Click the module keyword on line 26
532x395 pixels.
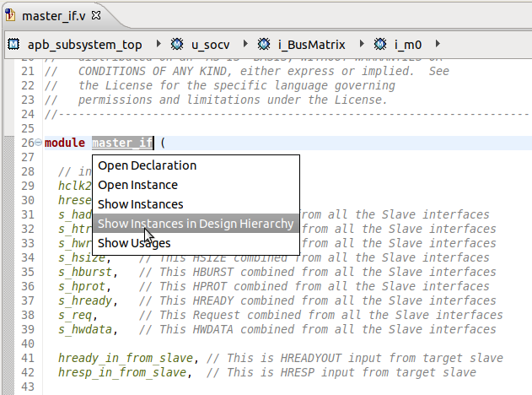65,143
